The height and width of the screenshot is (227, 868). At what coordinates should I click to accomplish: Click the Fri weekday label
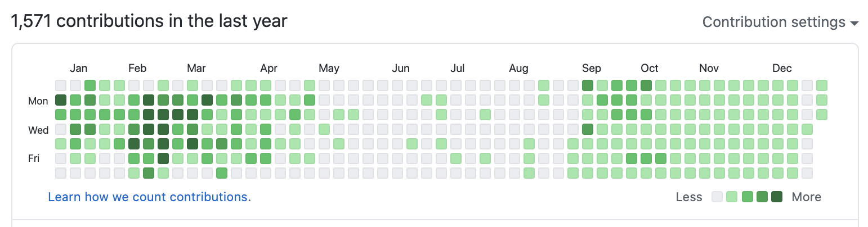coord(34,159)
